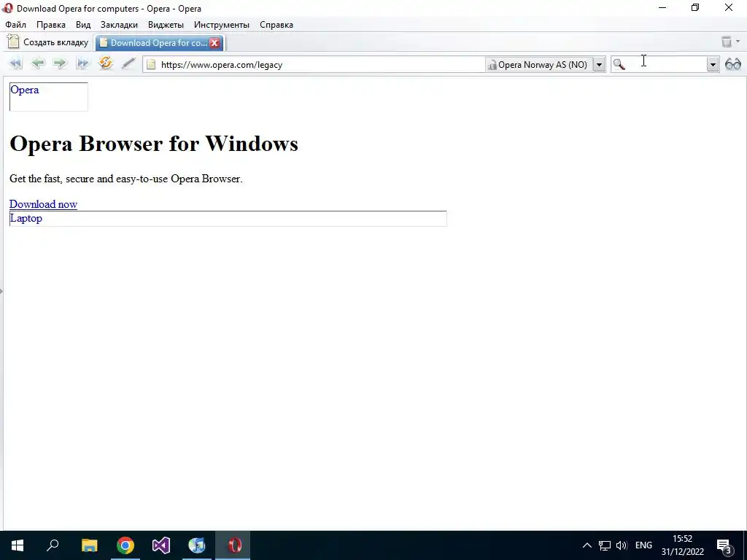Click the Создать вкладку new tab button
747x560 pixels.
click(48, 42)
